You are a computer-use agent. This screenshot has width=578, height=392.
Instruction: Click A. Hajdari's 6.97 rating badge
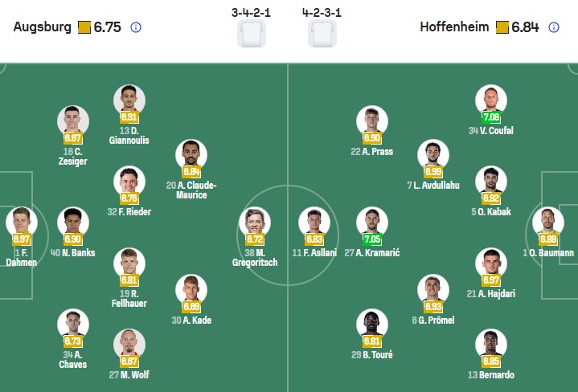click(490, 279)
